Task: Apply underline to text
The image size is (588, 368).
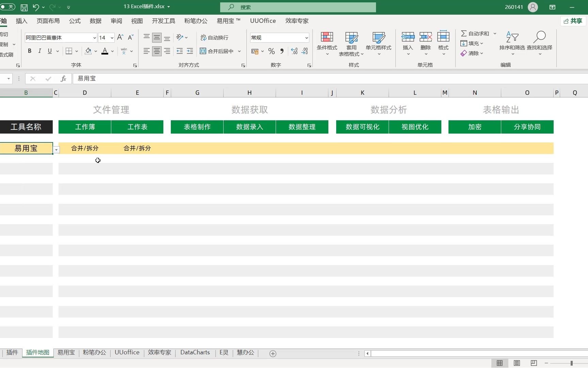Action: (50, 51)
